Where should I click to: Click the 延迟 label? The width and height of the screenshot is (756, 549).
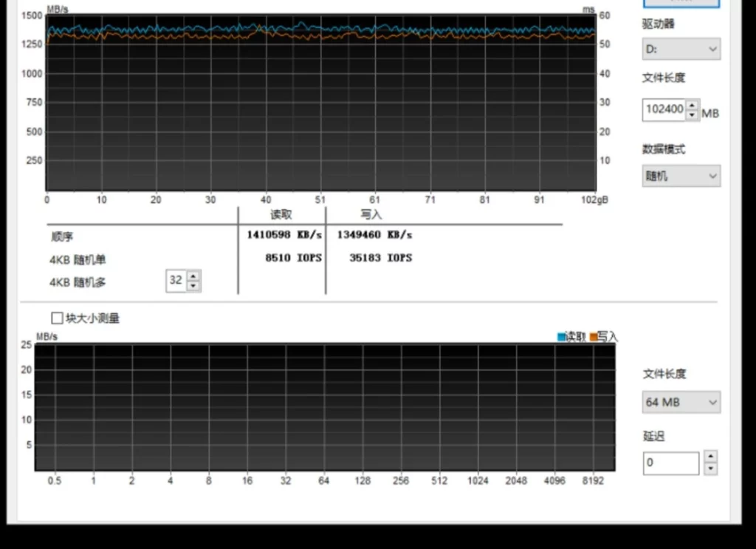click(x=654, y=436)
